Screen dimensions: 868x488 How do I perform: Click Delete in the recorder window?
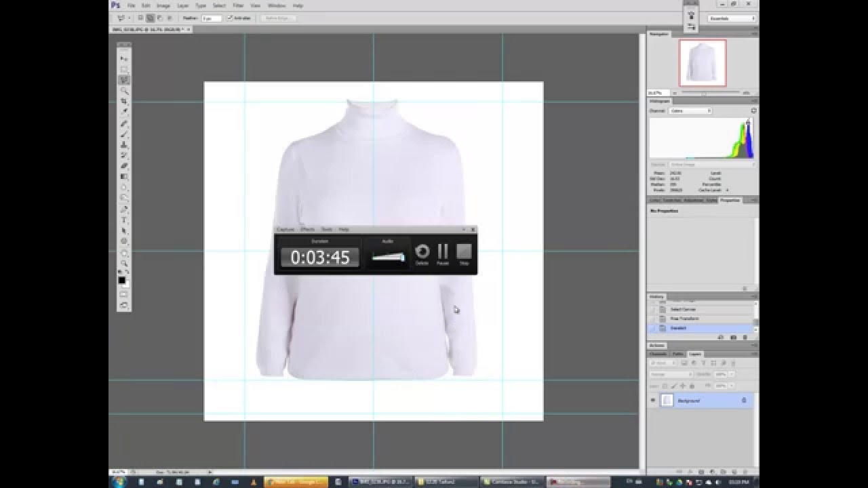[422, 253]
